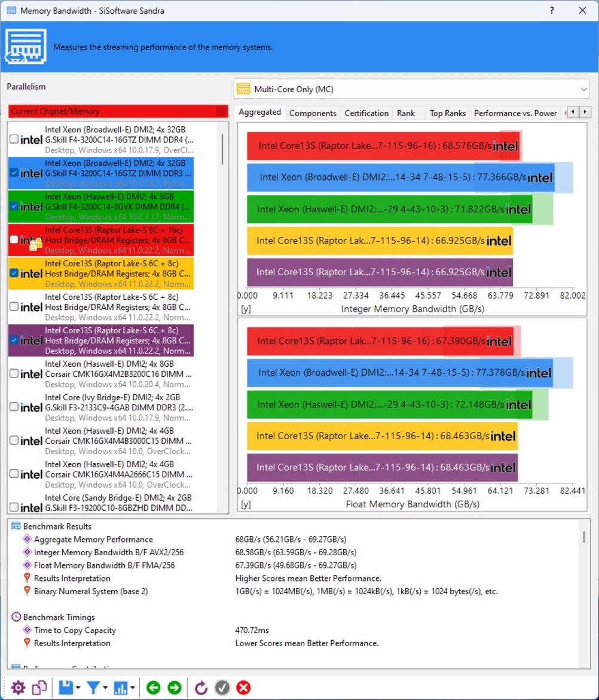This screenshot has width=599, height=700.
Task: Uncheck the purple Raptor Lake-S entry
Action: point(14,340)
